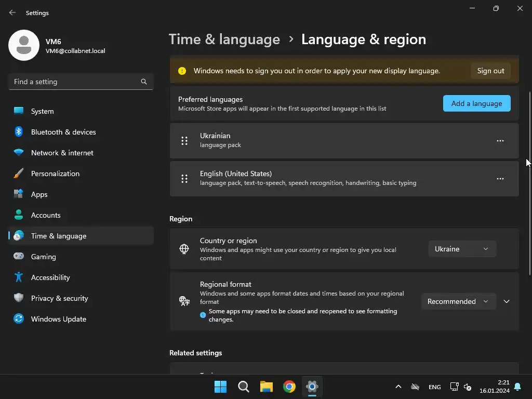
Task: Open taskbar Search
Action: tap(243, 387)
